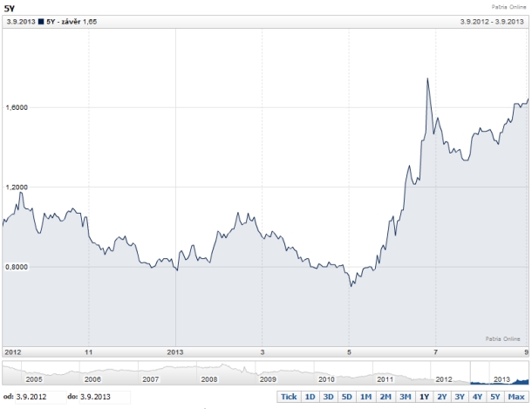532x409 pixels.
Task: Show the last 3M of data
Action: click(x=404, y=397)
